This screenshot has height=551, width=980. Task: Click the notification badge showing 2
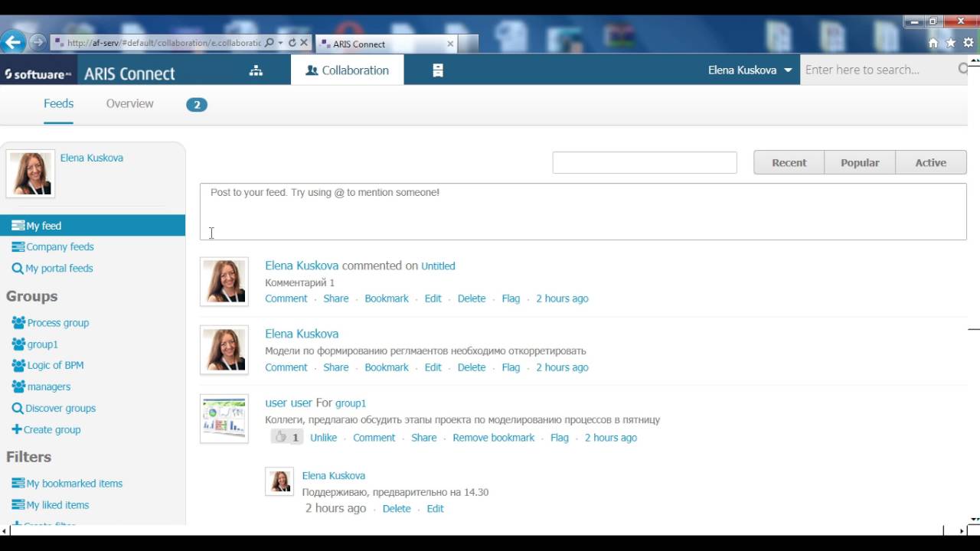[197, 105]
